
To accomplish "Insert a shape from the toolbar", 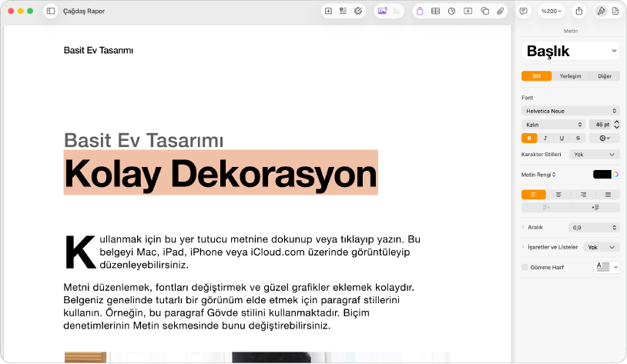I will pyautogui.click(x=484, y=12).
